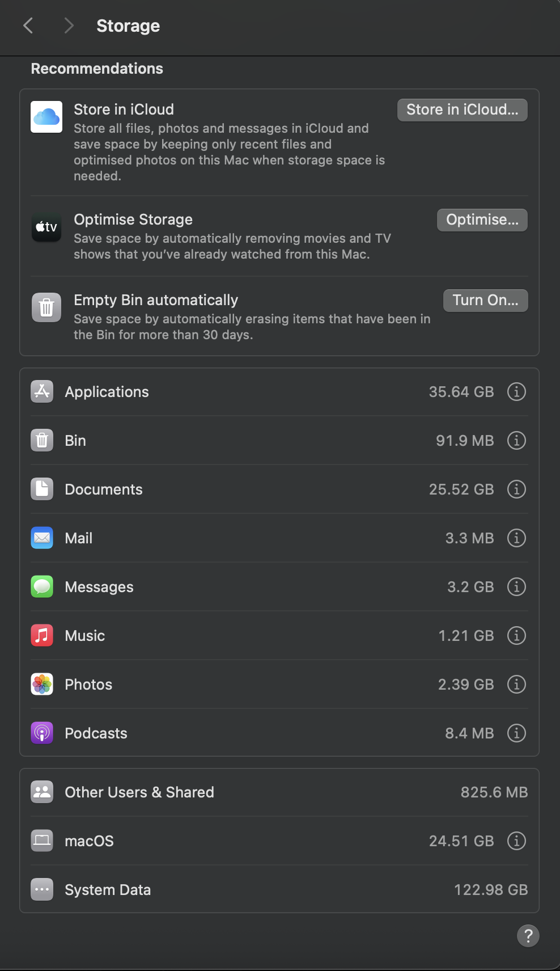Select the Applications category icon
This screenshot has height=971, width=560.
[41, 391]
